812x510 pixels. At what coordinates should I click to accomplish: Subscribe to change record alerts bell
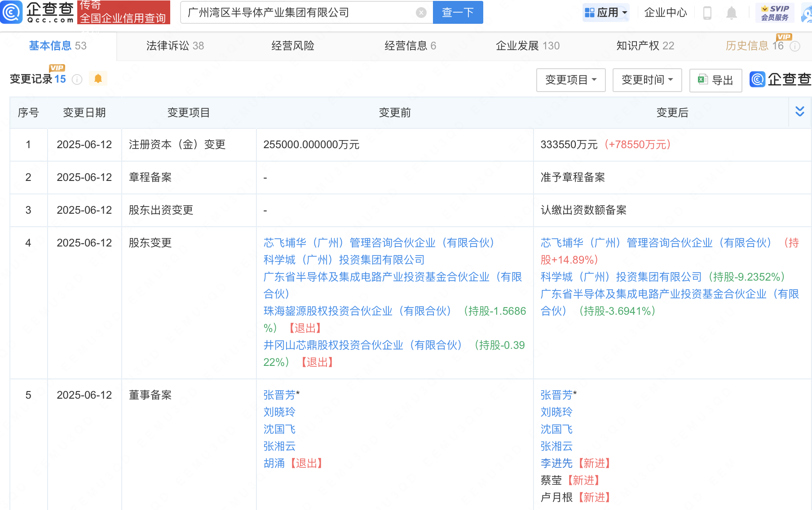click(x=98, y=79)
